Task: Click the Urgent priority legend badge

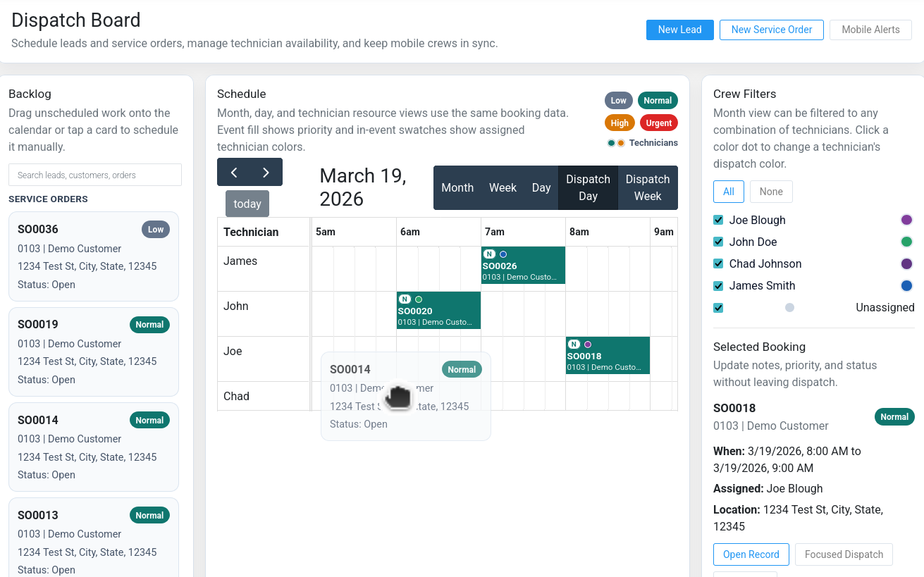Action: tap(658, 123)
